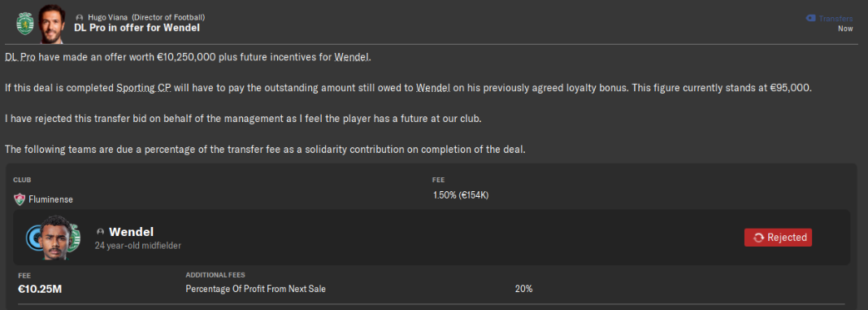Click the Transfers category tag icon
This screenshot has height=310, width=868.
(x=809, y=19)
